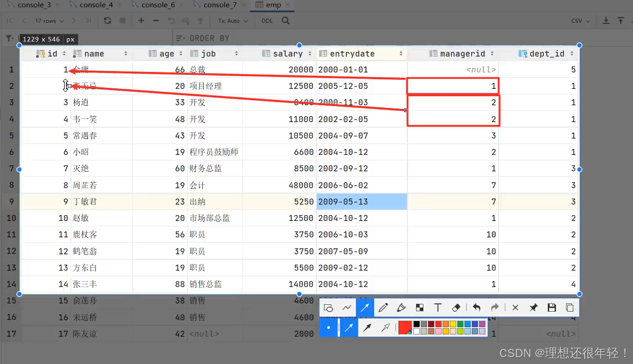Click the filter funnel icon

pos(10,38)
